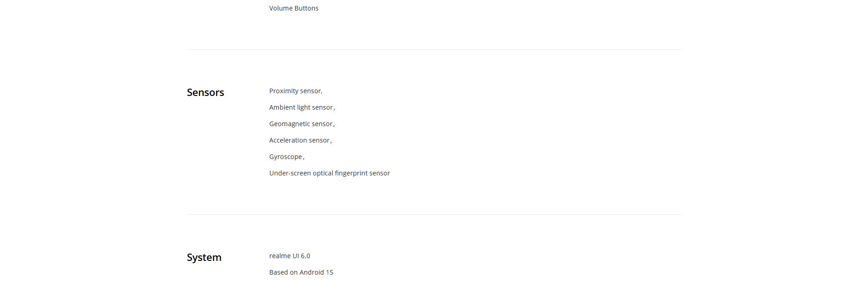The image size is (868, 297).
Task: Click the divider line above System
Action: tap(434, 214)
